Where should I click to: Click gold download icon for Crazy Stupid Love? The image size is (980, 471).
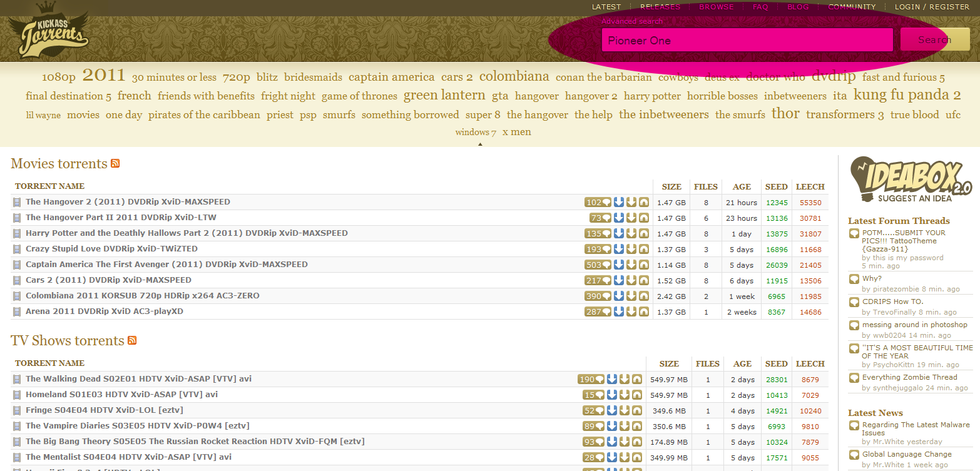631,249
